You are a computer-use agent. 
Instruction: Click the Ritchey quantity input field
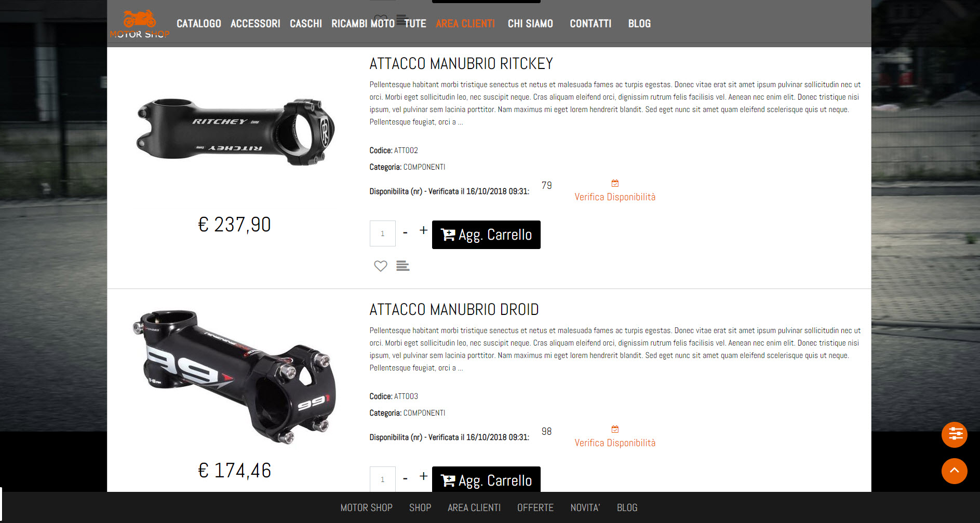coord(383,233)
